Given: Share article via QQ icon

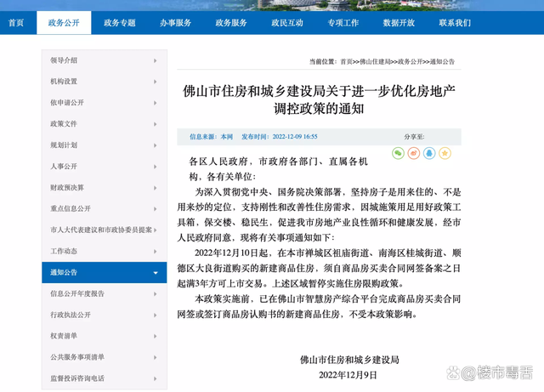Looking at the screenshot, I should 429,153.
